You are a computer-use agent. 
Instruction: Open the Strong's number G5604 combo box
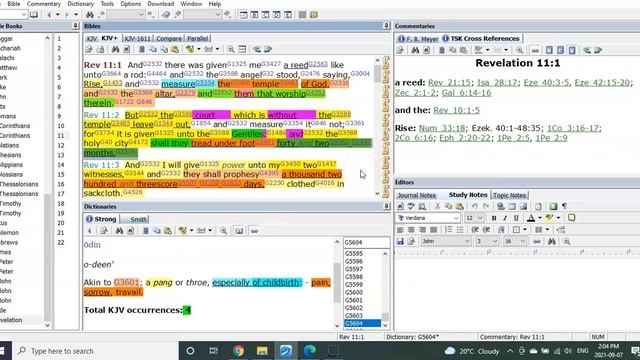(367, 242)
